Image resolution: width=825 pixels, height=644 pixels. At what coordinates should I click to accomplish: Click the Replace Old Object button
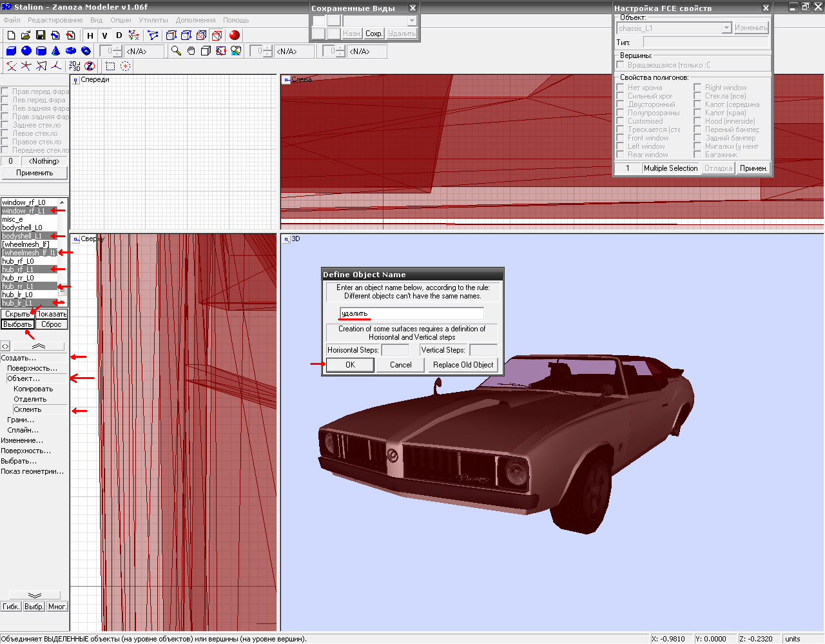pyautogui.click(x=463, y=365)
